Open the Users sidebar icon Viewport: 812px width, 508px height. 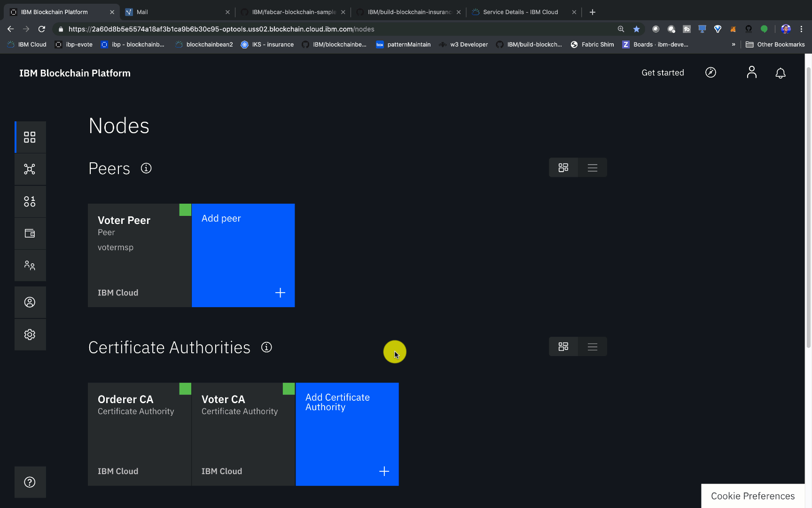pyautogui.click(x=30, y=302)
